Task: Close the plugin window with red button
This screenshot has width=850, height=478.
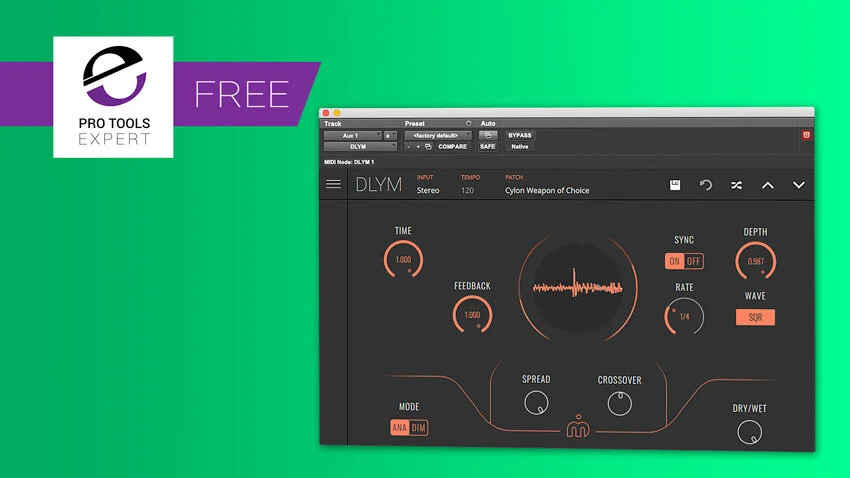Action: 326,113
